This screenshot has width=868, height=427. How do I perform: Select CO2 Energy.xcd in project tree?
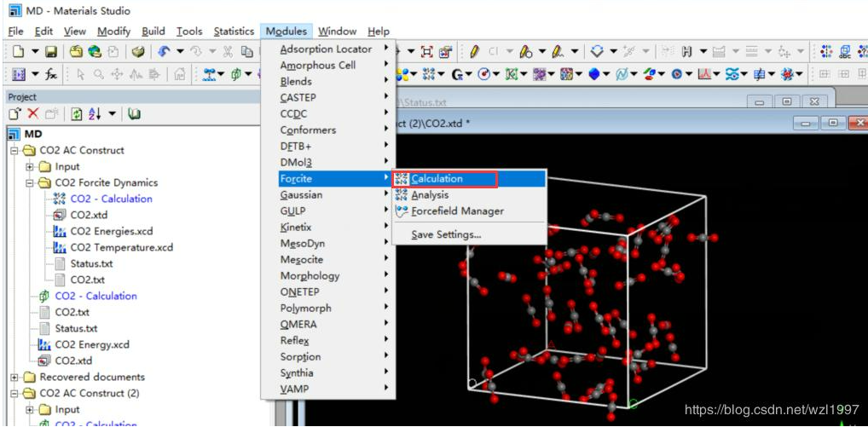(92, 344)
